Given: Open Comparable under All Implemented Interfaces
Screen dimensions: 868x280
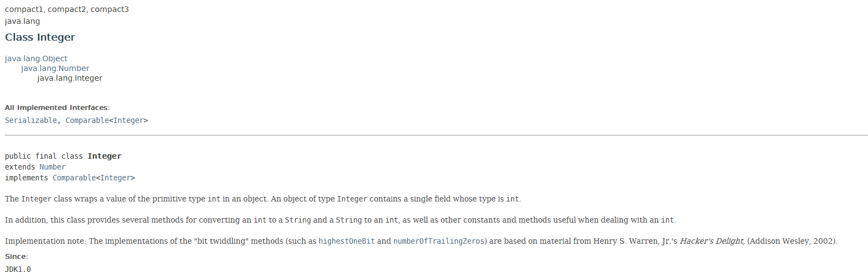Looking at the screenshot, I should point(87,120).
